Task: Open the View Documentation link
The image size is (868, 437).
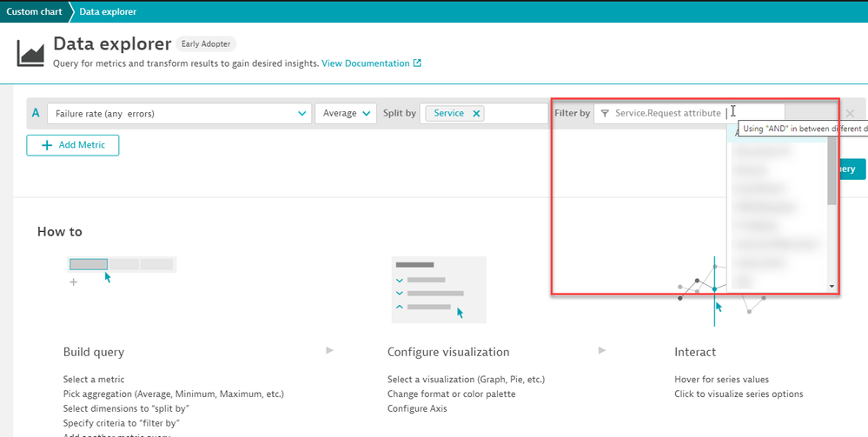Action: [365, 63]
